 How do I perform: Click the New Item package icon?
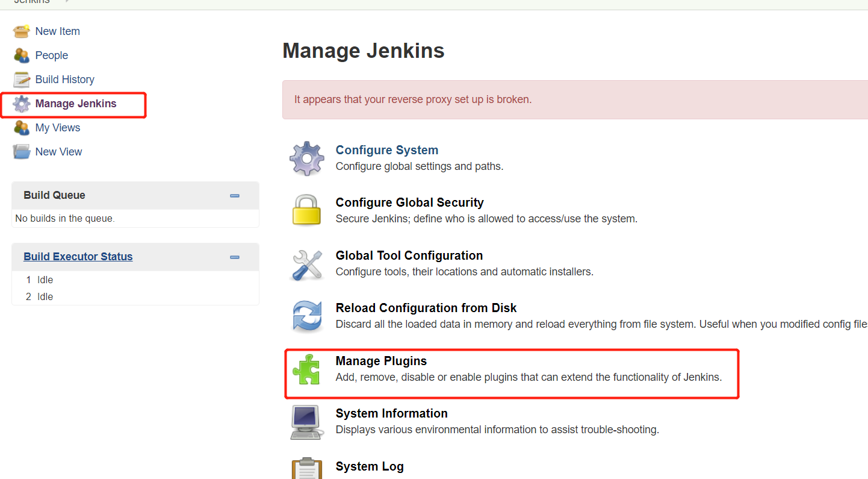pos(22,31)
